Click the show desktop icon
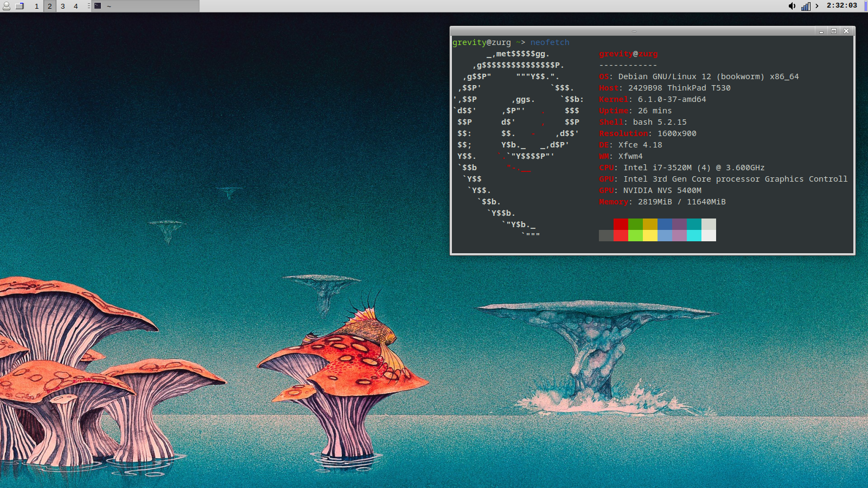 (x=20, y=6)
